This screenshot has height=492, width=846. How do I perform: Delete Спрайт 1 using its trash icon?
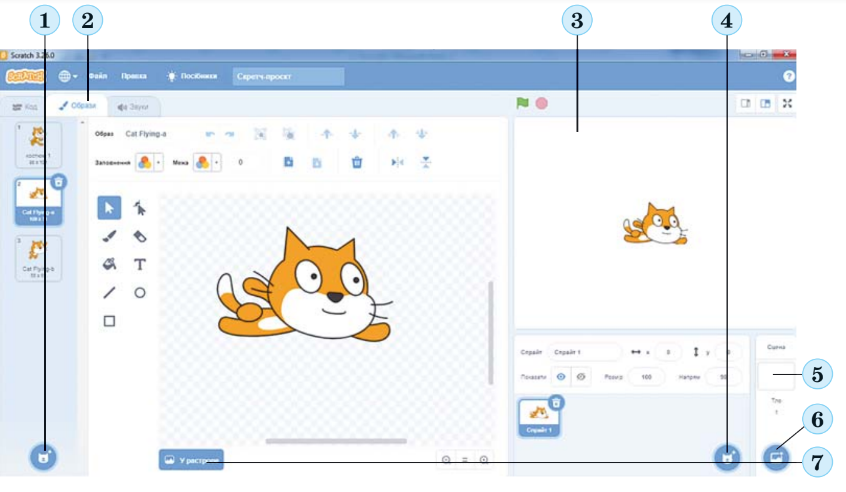[x=556, y=402]
